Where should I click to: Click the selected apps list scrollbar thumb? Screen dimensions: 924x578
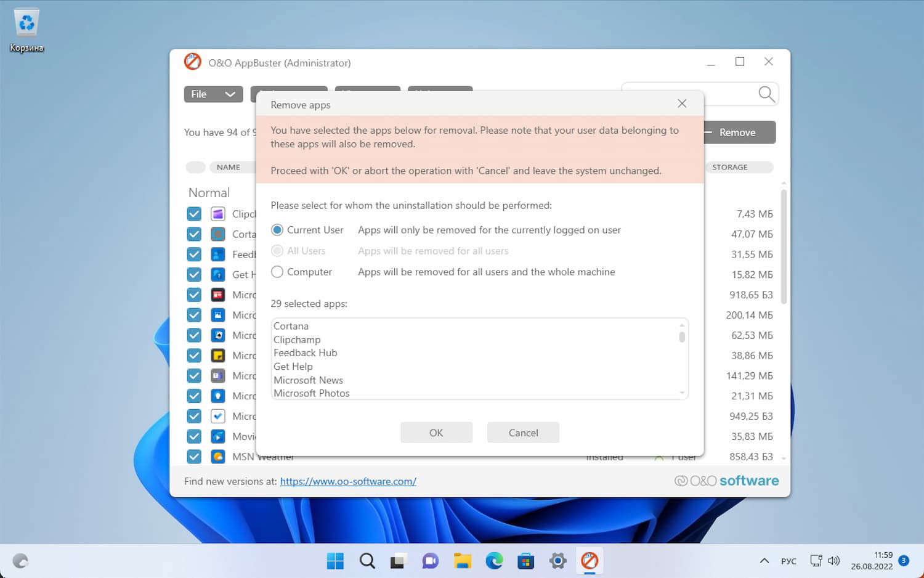682,337
